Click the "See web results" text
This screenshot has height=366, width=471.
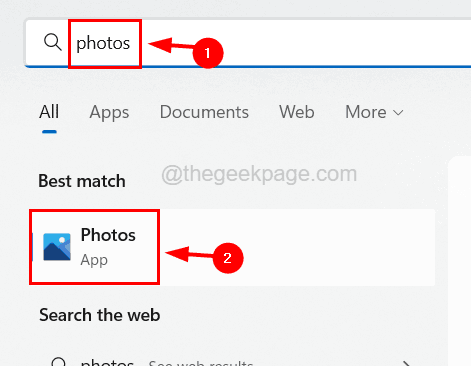point(201,363)
